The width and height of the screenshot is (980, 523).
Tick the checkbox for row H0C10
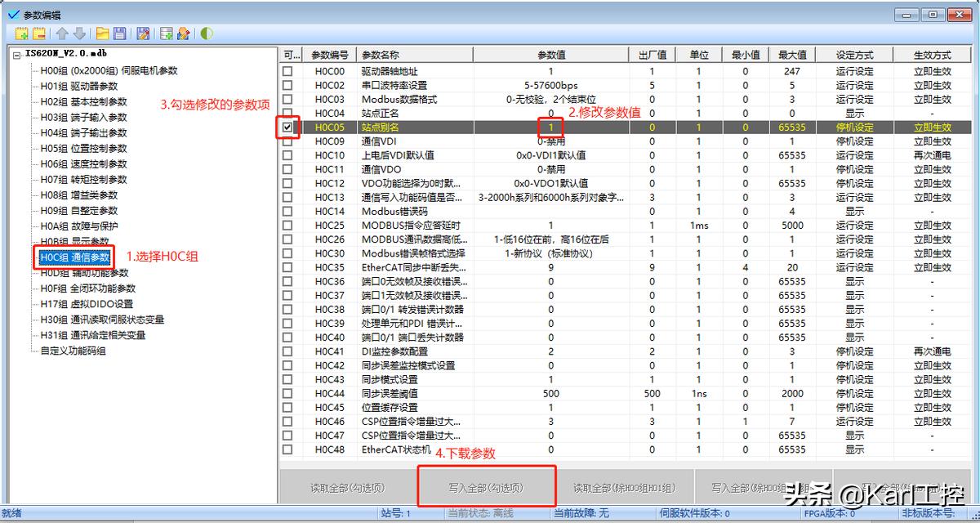287,155
